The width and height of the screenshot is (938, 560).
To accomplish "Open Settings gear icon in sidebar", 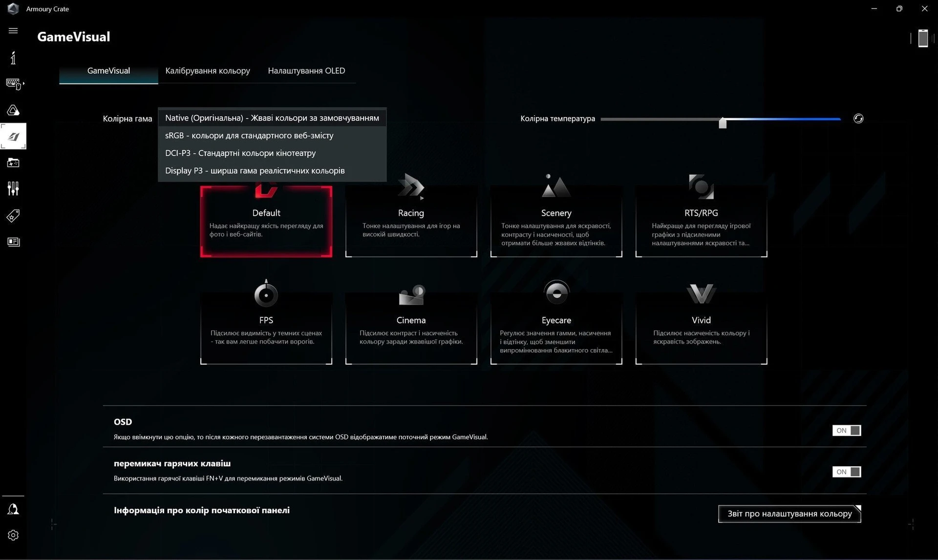I will pos(13,535).
